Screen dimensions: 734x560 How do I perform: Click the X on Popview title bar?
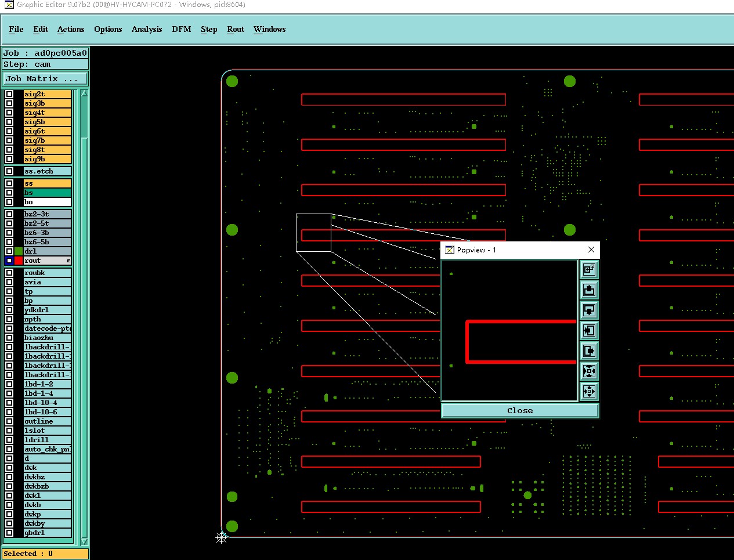591,250
